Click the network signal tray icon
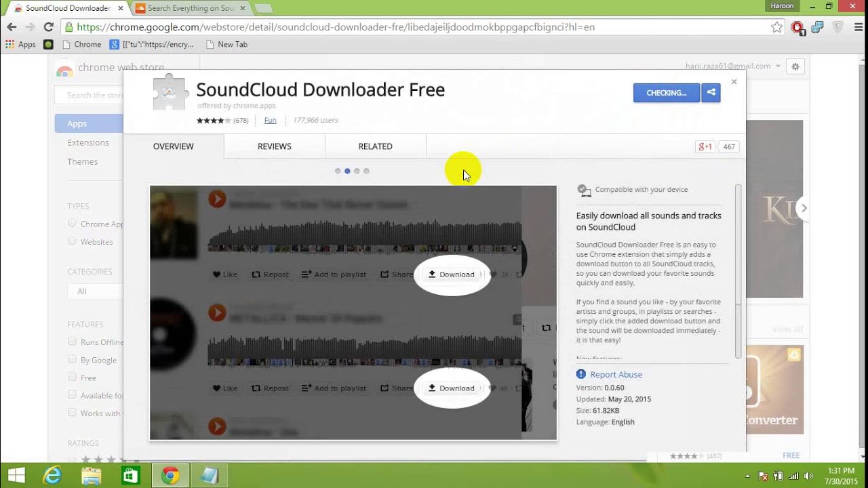This screenshot has height=488, width=868. 793,476
